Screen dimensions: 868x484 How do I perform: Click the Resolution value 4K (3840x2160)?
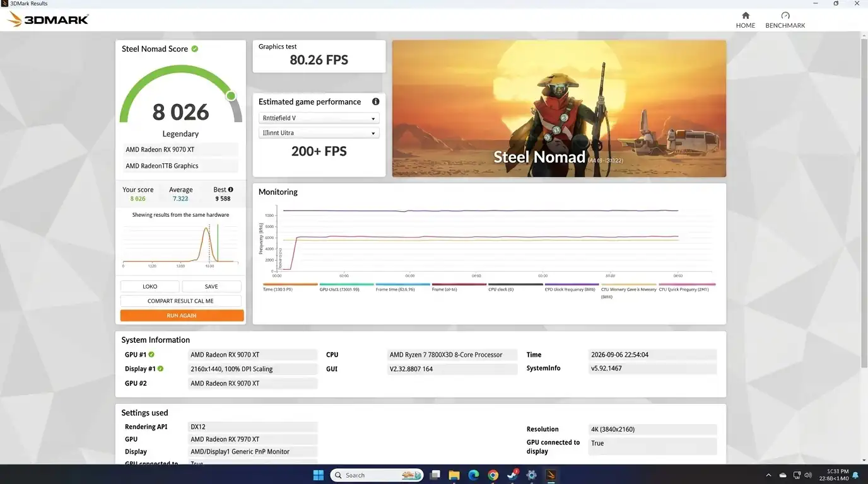click(652, 429)
